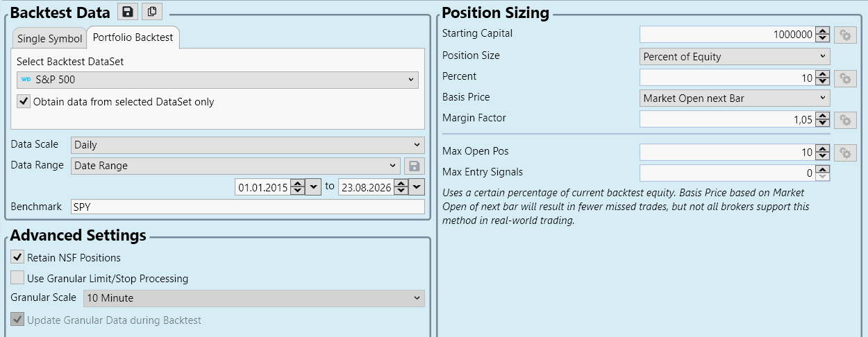
Task: Increase Max Entry Signals with up arrow
Action: [822, 168]
